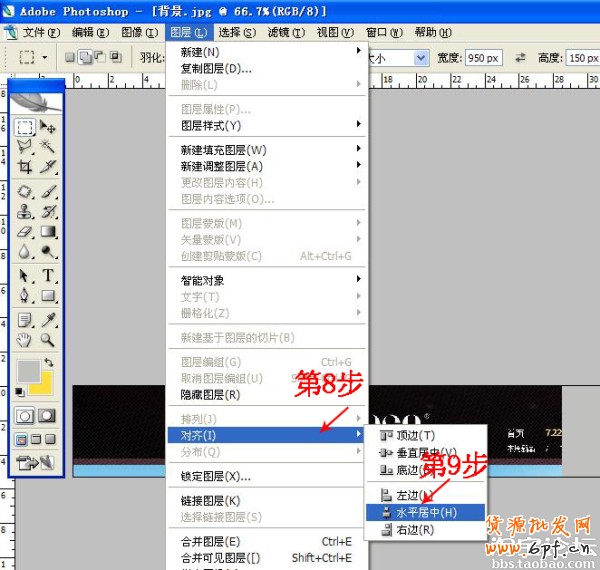This screenshot has width=600, height=570.
Task: Select the Crop tool
Action: tap(25, 167)
